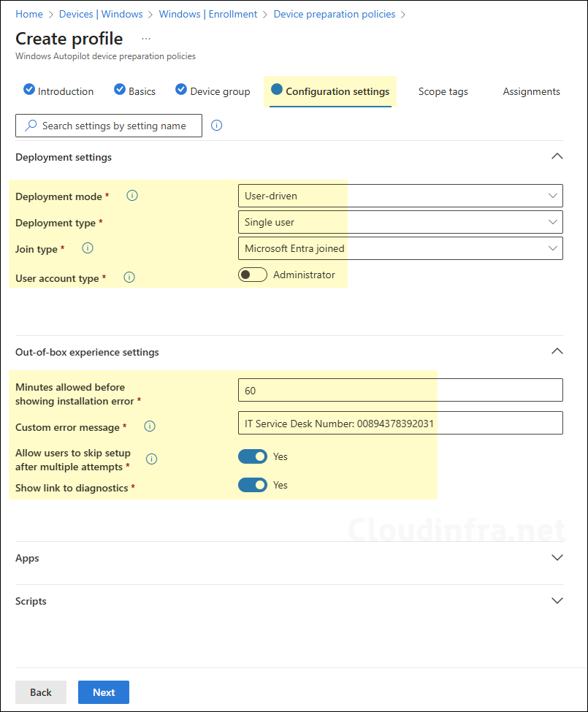Click the search magnifier icon in settings search

tap(31, 126)
